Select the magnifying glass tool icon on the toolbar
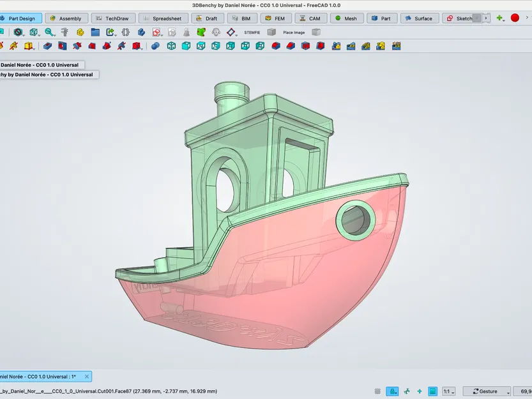 coord(48,32)
